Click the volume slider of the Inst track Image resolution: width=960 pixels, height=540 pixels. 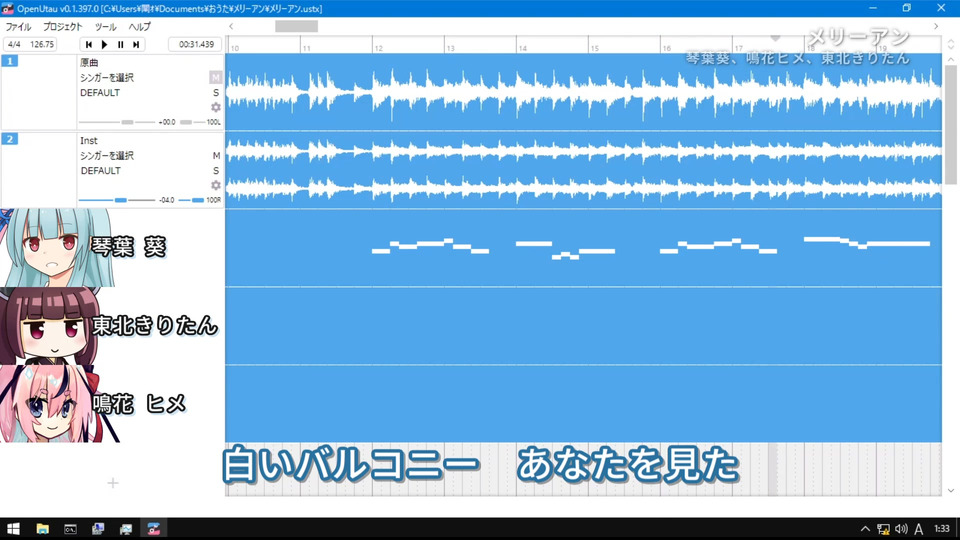click(117, 200)
